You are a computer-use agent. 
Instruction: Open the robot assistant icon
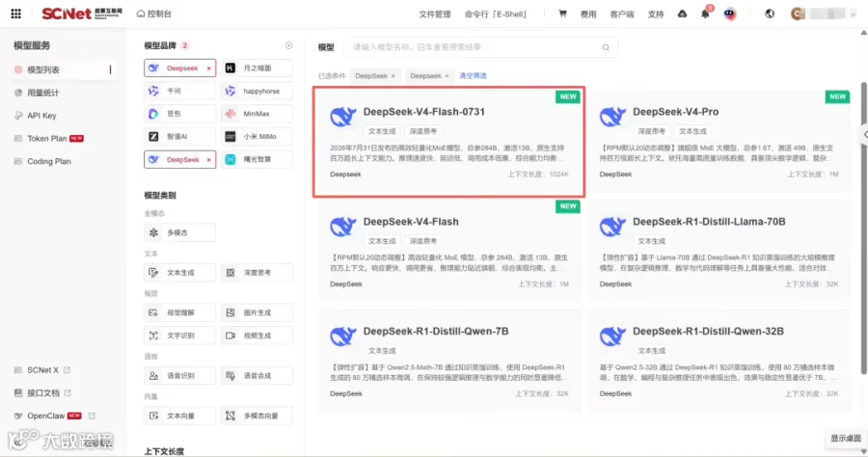730,13
